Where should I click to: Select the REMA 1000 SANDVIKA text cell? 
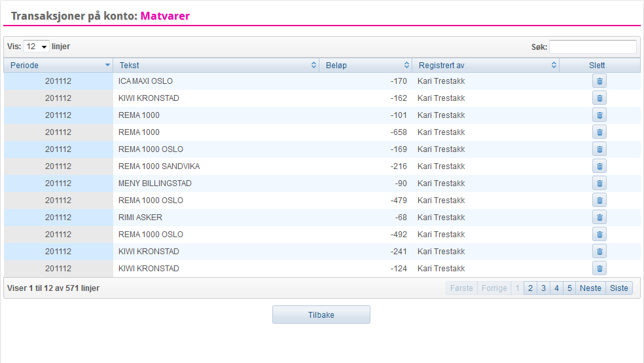216,166
